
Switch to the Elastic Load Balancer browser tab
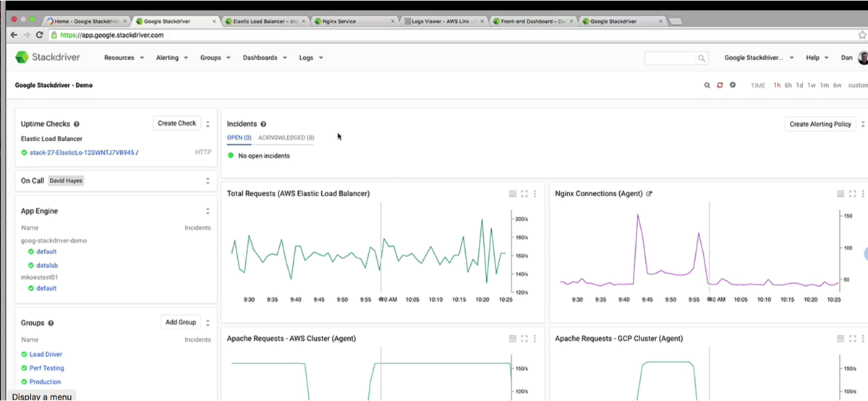(x=265, y=22)
